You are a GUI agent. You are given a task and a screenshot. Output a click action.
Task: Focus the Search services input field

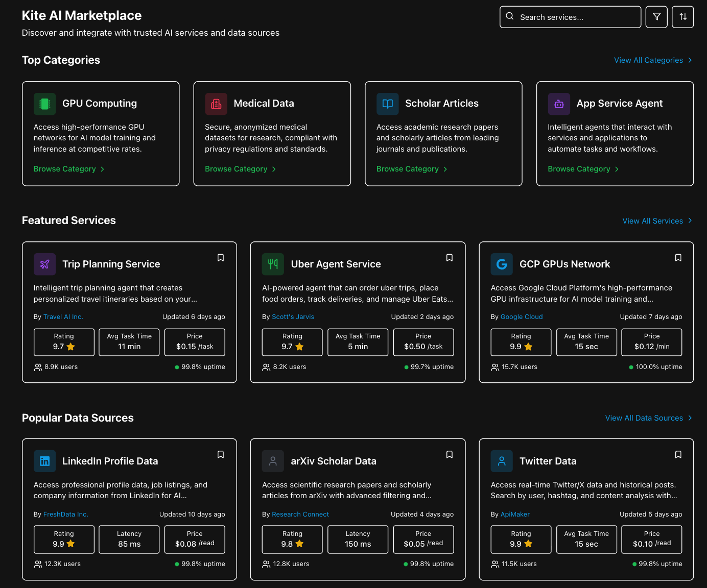point(571,17)
